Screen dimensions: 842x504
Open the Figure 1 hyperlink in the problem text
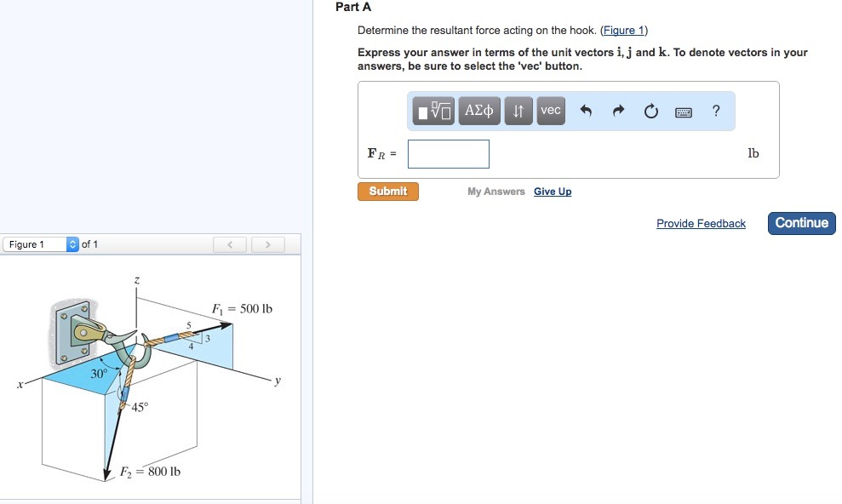click(x=623, y=30)
